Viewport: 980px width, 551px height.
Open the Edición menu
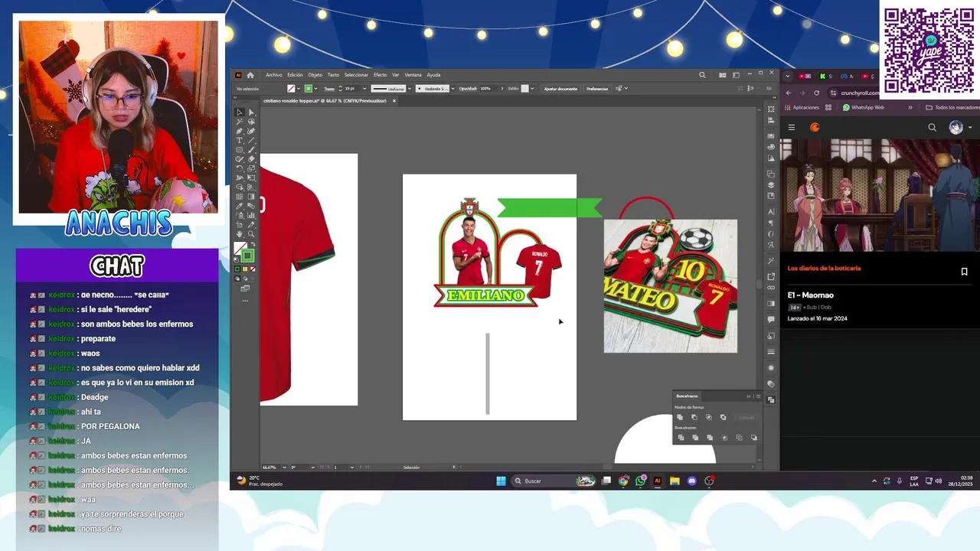pos(295,75)
